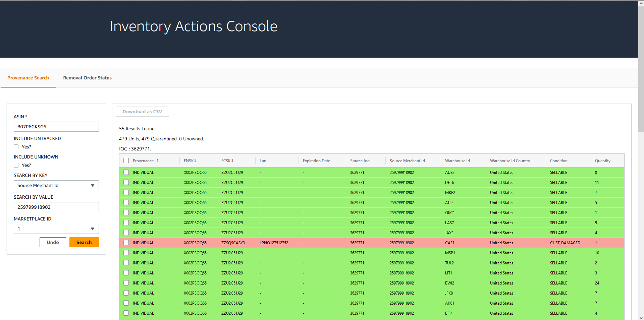Select all rows with the header checkbox

[x=126, y=161]
